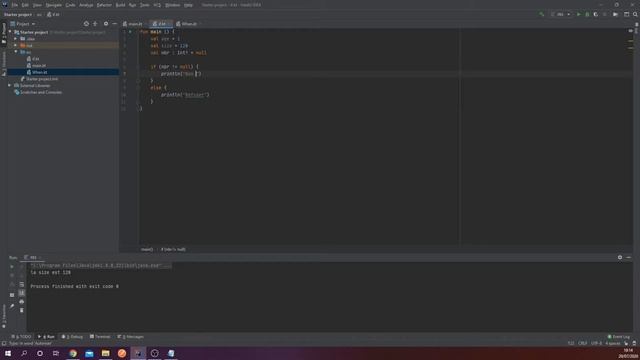Open the View menu
Viewport: 640px width, 360px height.
click(37, 5)
